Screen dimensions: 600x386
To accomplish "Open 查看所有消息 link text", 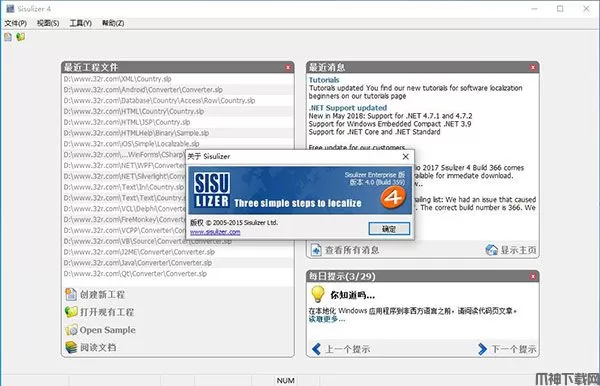I will 352,250.
